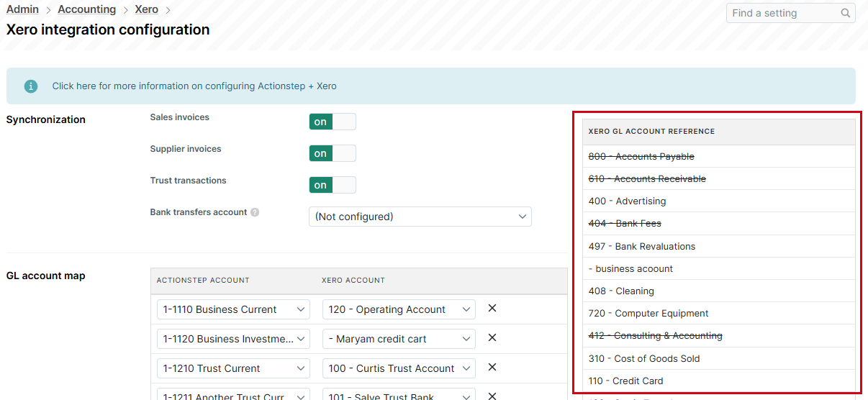Open the Maryam credit cart dropdown

(399, 339)
